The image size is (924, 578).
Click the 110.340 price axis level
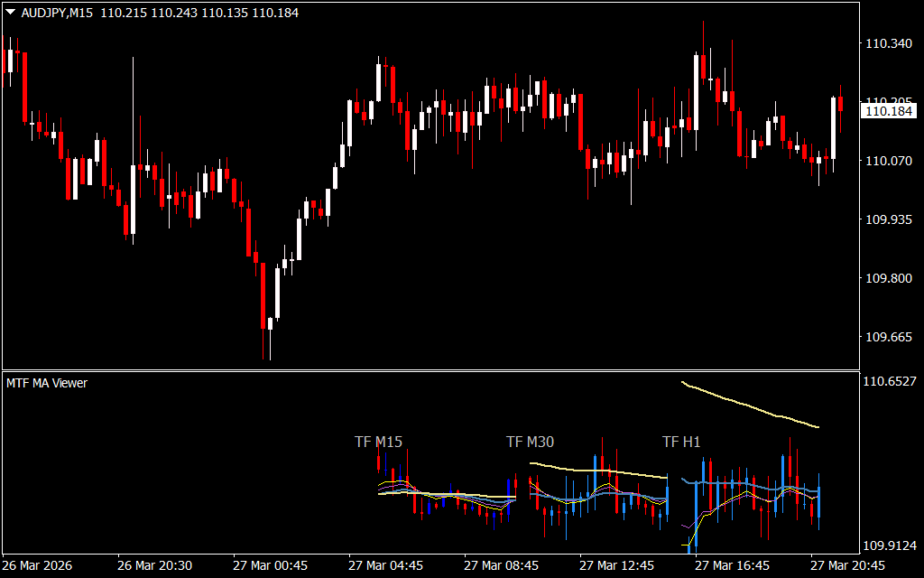point(887,43)
